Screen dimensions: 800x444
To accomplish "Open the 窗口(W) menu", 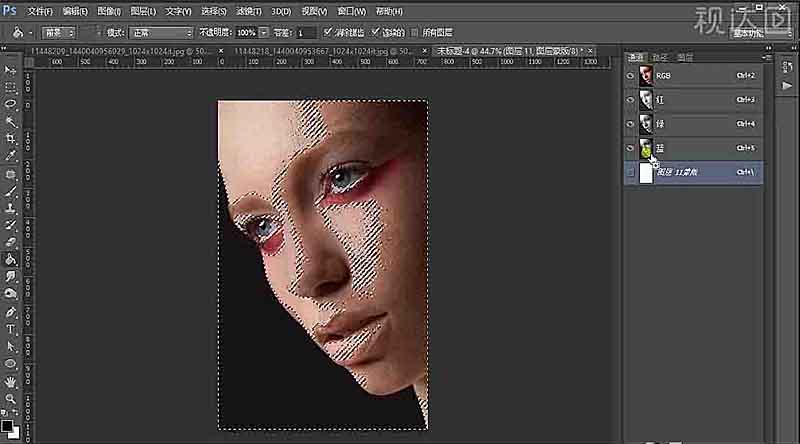I will coord(352,11).
